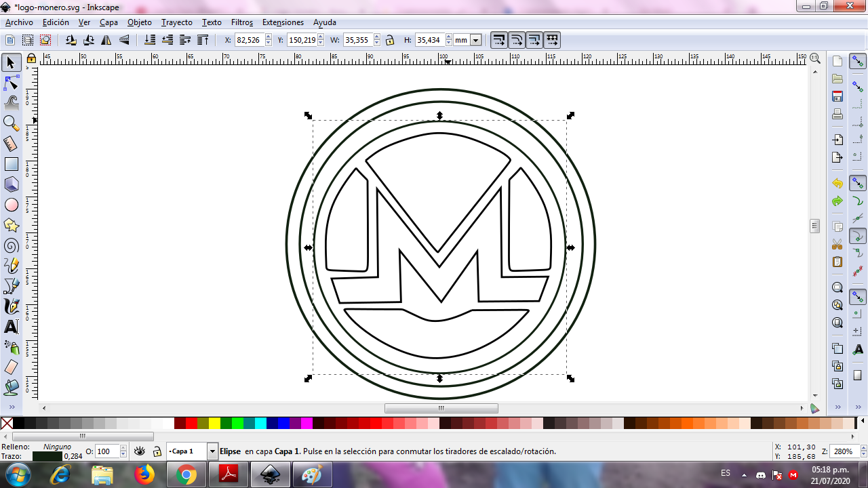Open Google Chrome from taskbar
The image size is (868, 488).
[x=186, y=474]
